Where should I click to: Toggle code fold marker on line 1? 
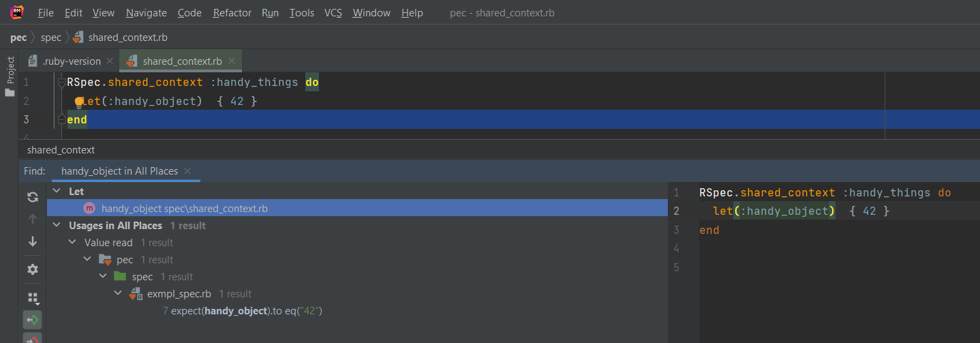point(61,83)
